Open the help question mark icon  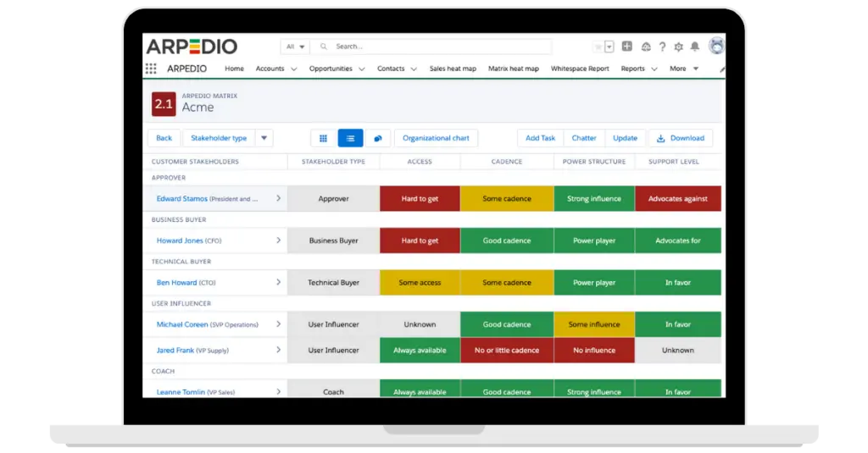click(662, 47)
